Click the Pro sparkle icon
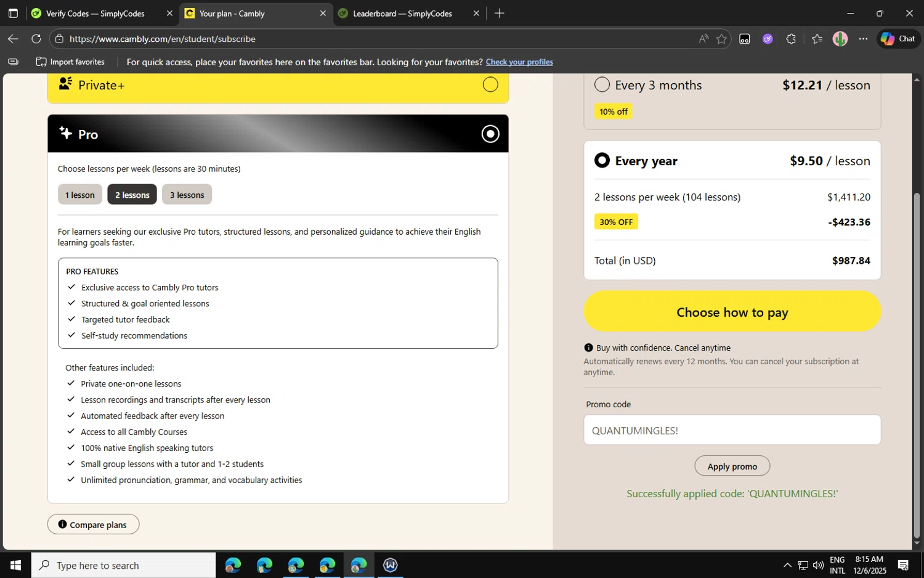This screenshot has height=578, width=924. click(x=65, y=132)
